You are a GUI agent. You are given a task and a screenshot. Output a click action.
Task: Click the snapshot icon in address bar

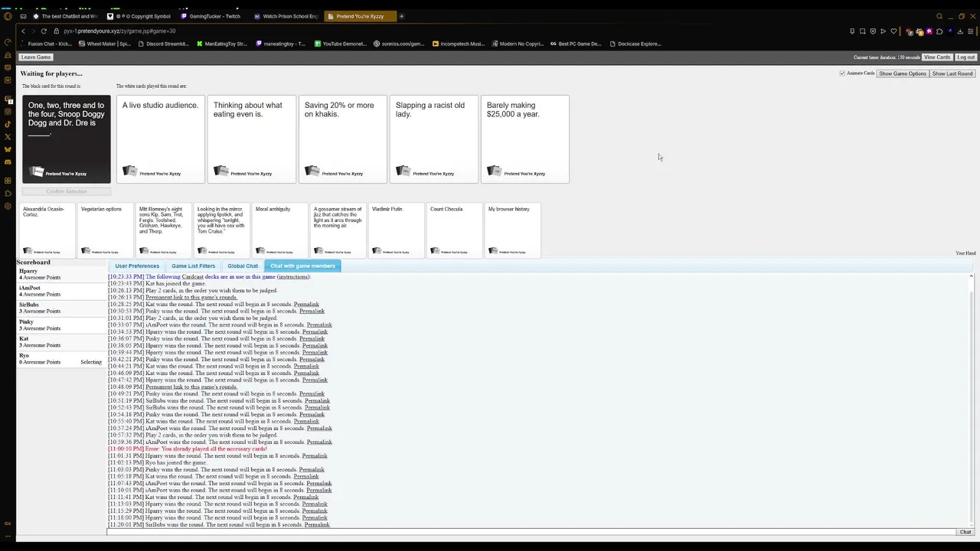click(862, 31)
